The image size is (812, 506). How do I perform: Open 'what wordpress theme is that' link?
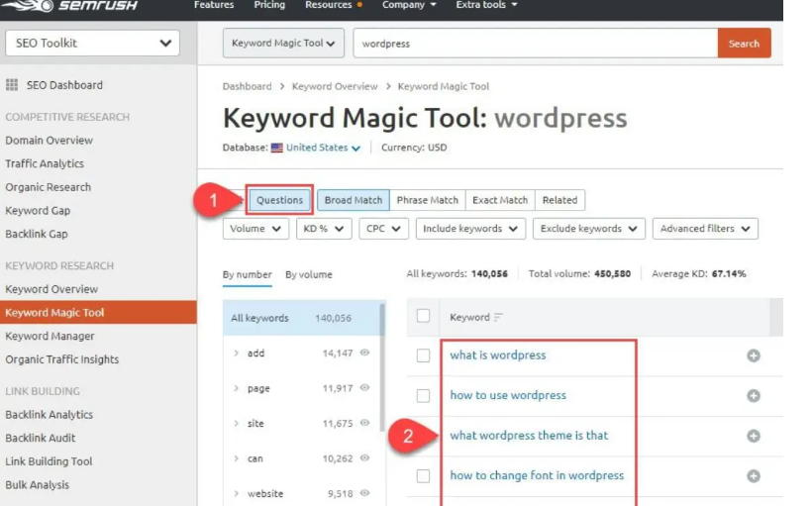(x=529, y=436)
